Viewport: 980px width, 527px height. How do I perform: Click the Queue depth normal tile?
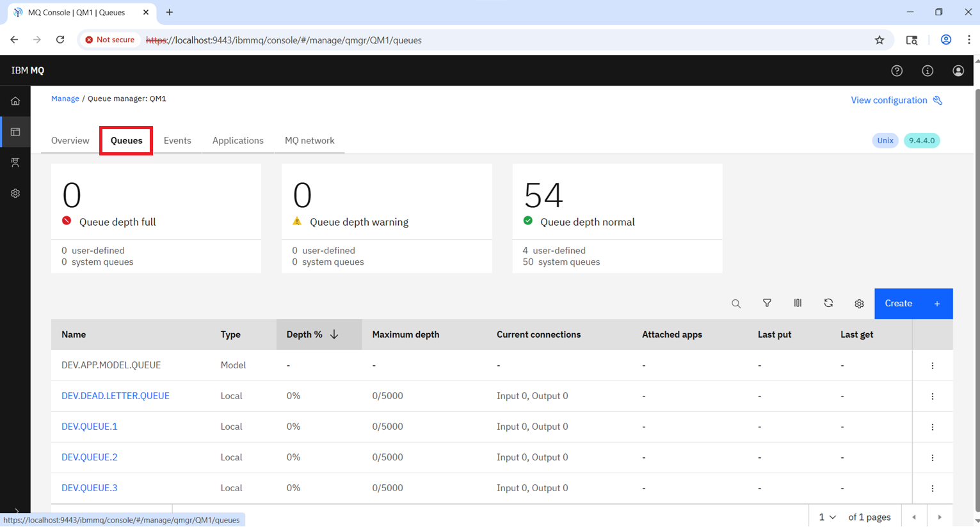click(x=617, y=218)
